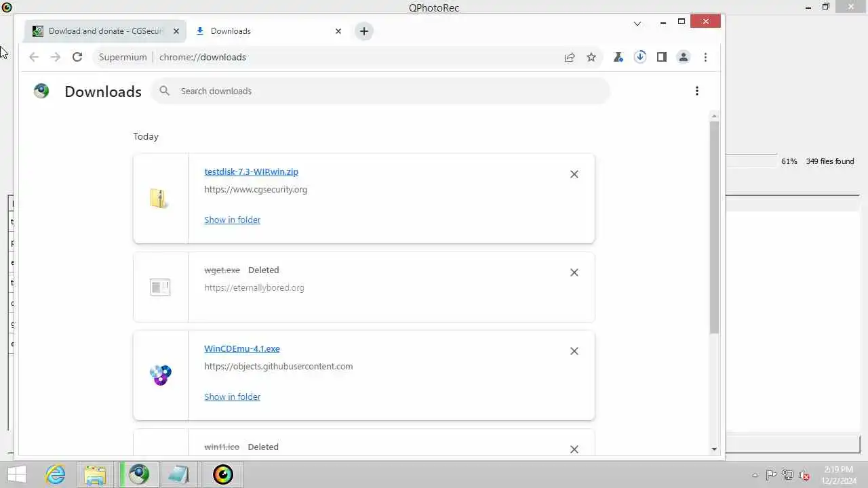The height and width of the screenshot is (488, 868).
Task: Click the share page icon in address bar
Action: click(570, 57)
